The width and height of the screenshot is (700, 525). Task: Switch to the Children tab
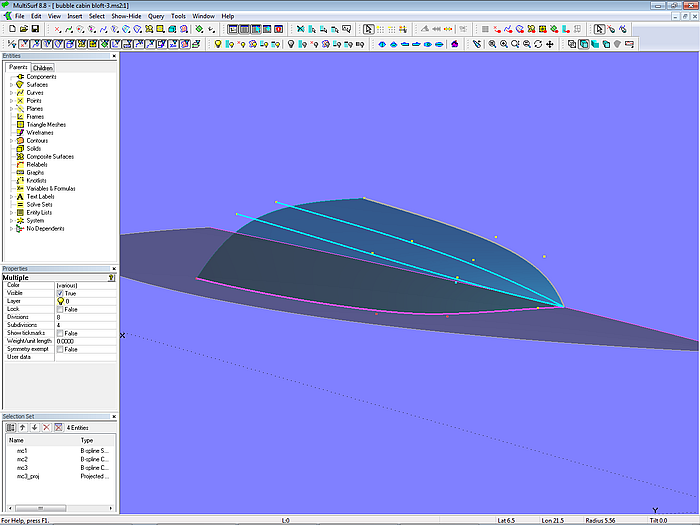pos(42,68)
